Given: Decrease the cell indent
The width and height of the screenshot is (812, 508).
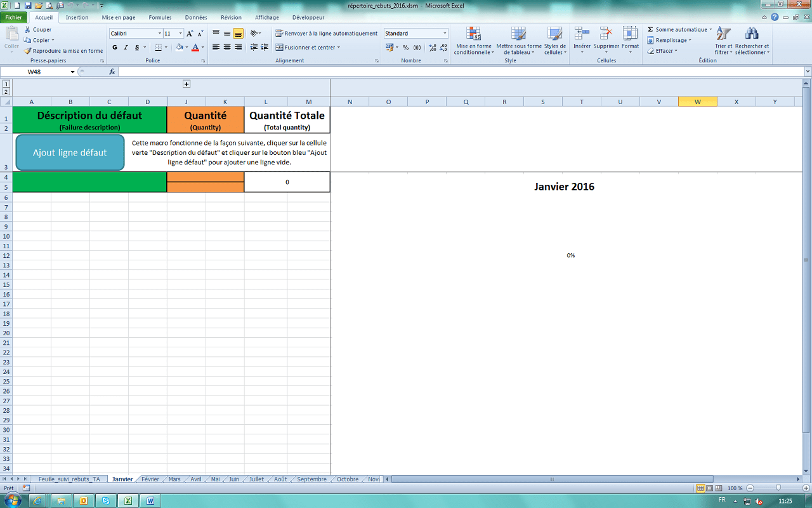Looking at the screenshot, I should coord(254,48).
